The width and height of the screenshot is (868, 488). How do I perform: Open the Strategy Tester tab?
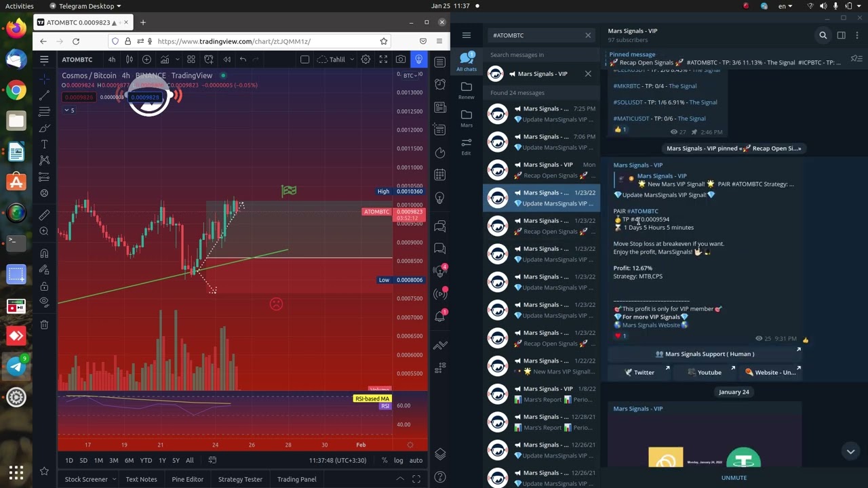(x=240, y=479)
